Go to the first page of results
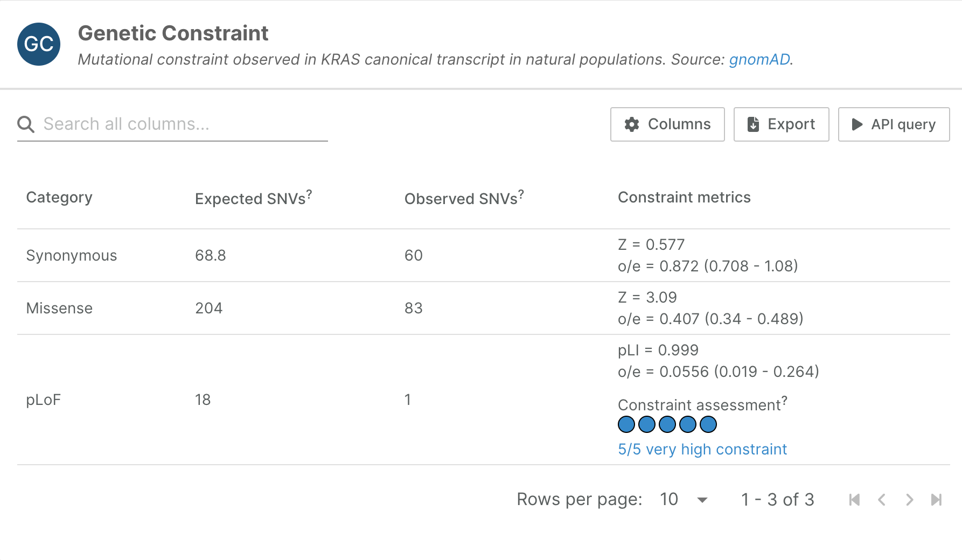This screenshot has width=962, height=560. (x=854, y=500)
